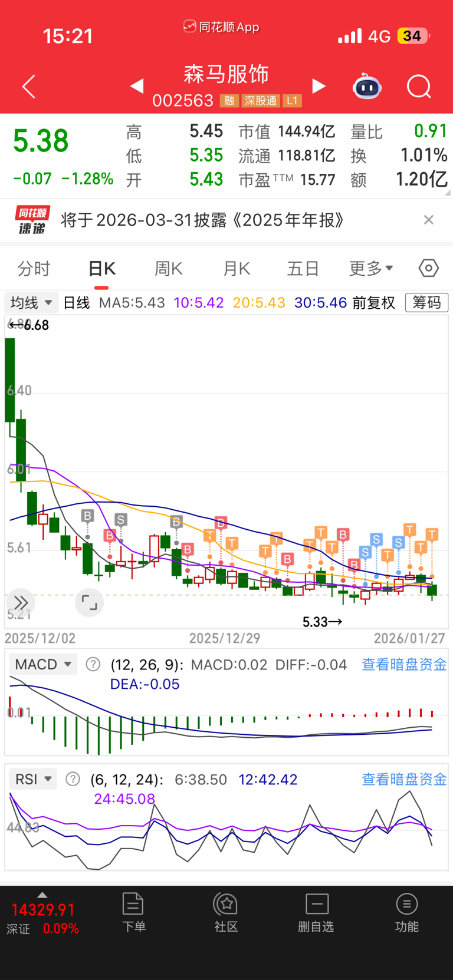453x980 pixels.
Task: Switch to 月K tab
Action: point(237,269)
